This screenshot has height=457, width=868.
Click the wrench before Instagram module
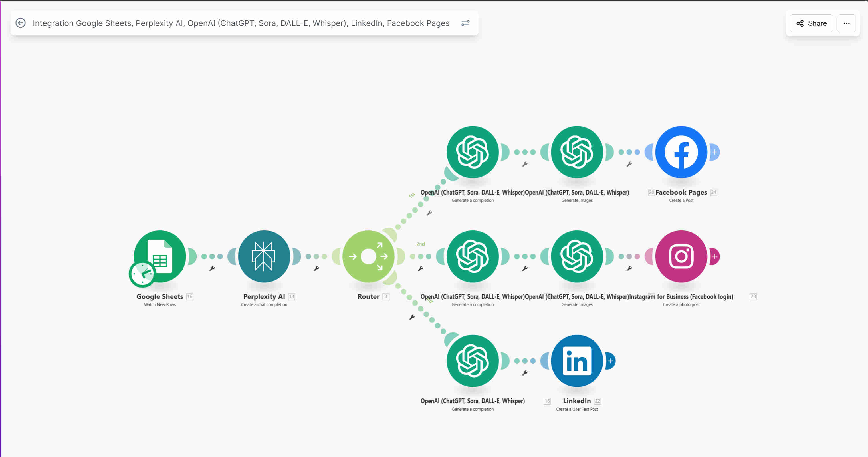629,269
